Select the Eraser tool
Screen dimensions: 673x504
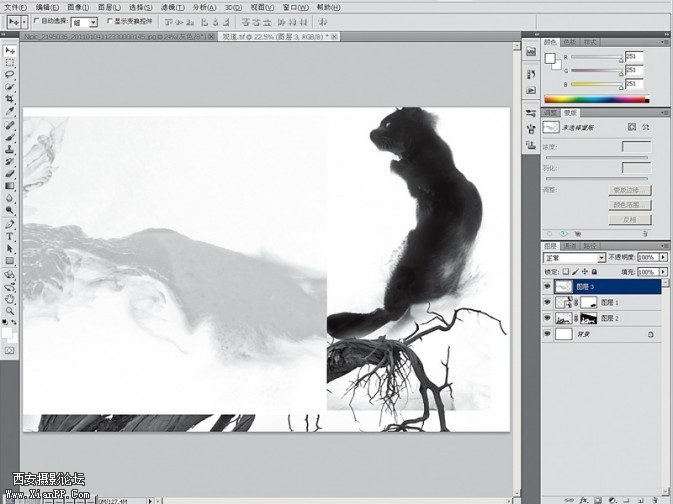(9, 173)
